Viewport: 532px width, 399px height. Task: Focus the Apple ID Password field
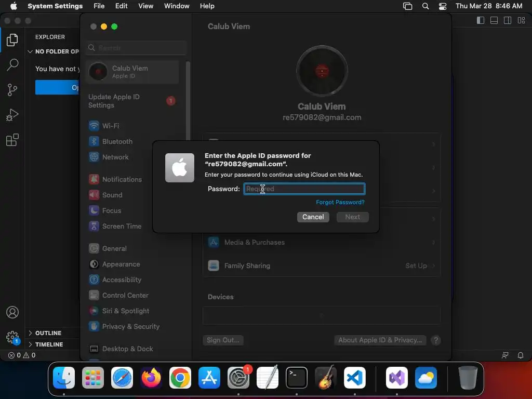click(x=304, y=189)
